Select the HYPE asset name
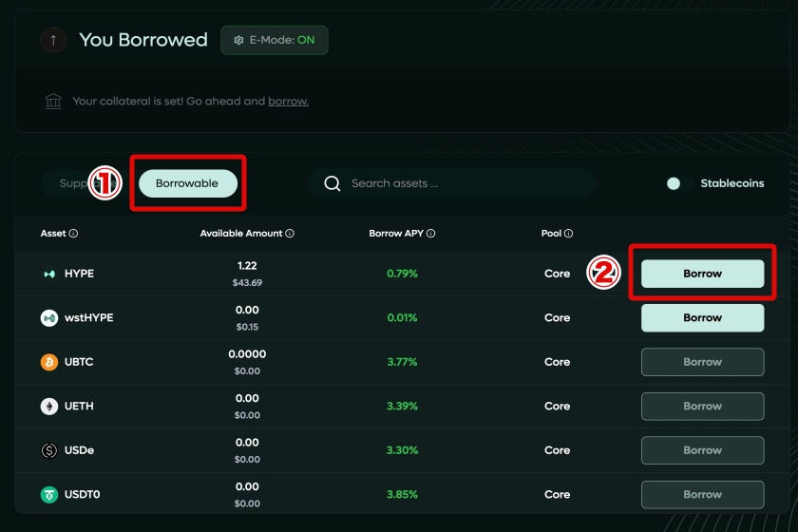 click(79, 274)
